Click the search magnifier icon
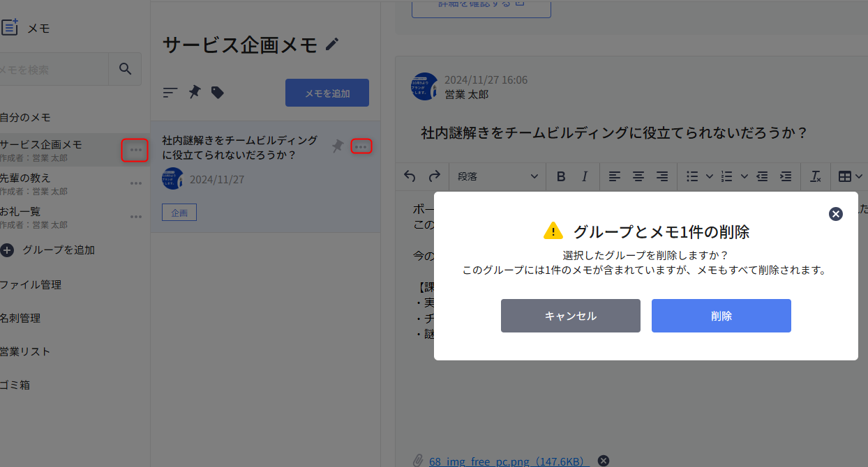Image resolution: width=868 pixels, height=467 pixels. pyautogui.click(x=125, y=69)
